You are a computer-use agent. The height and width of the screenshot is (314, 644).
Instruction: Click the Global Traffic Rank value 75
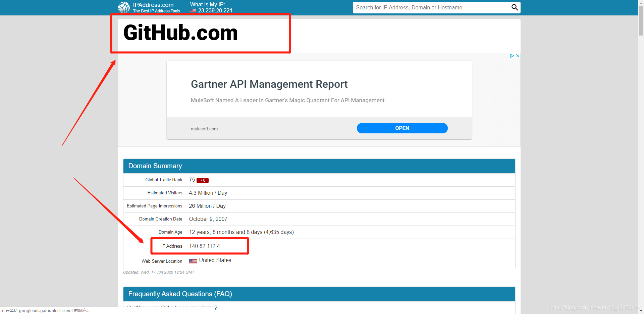point(192,180)
